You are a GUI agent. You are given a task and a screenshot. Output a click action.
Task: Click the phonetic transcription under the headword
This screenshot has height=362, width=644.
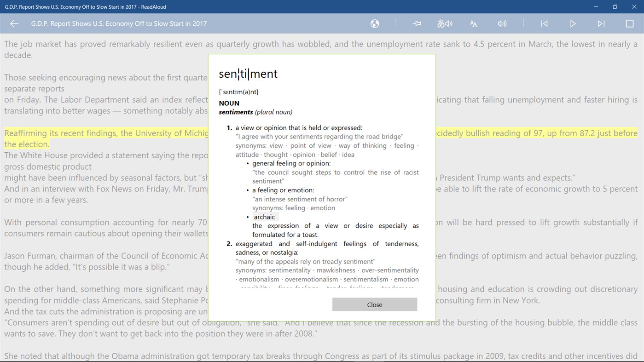tap(238, 92)
